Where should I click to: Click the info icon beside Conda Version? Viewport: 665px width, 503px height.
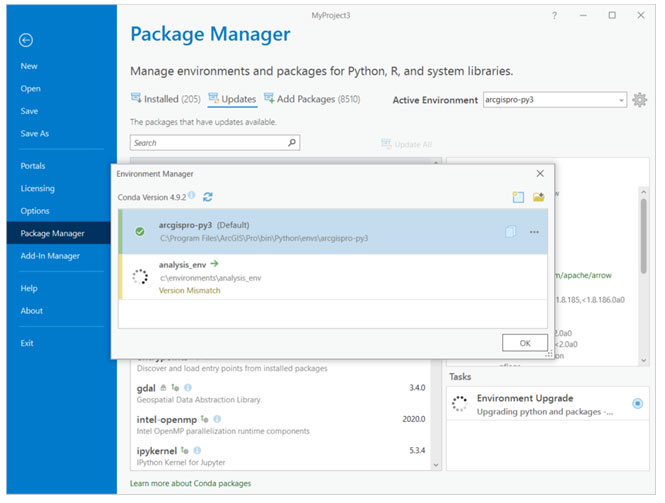[x=191, y=196]
